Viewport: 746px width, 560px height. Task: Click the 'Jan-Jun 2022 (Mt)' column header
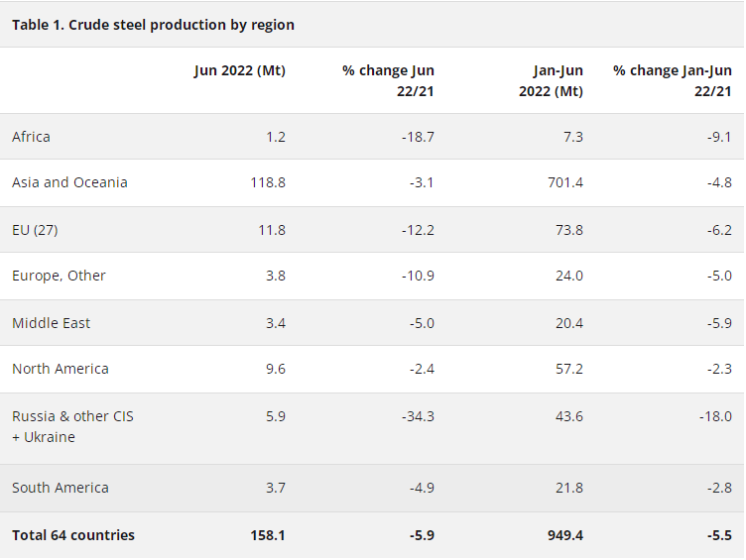point(551,80)
